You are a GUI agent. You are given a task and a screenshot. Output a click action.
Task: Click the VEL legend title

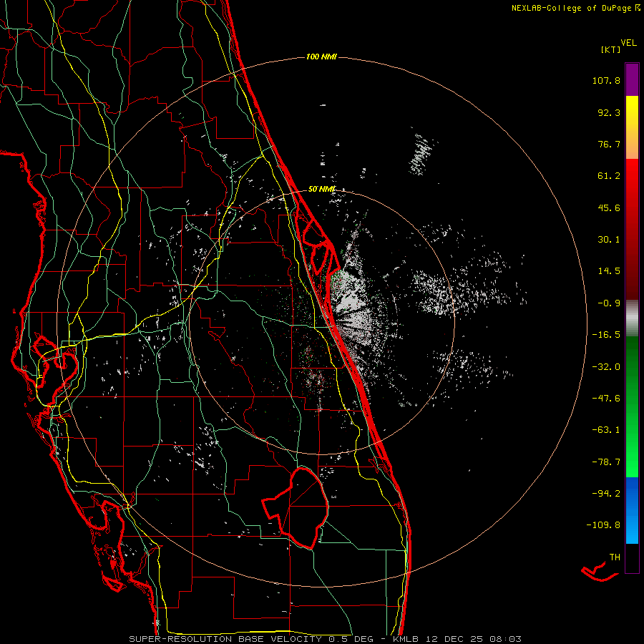pos(628,43)
